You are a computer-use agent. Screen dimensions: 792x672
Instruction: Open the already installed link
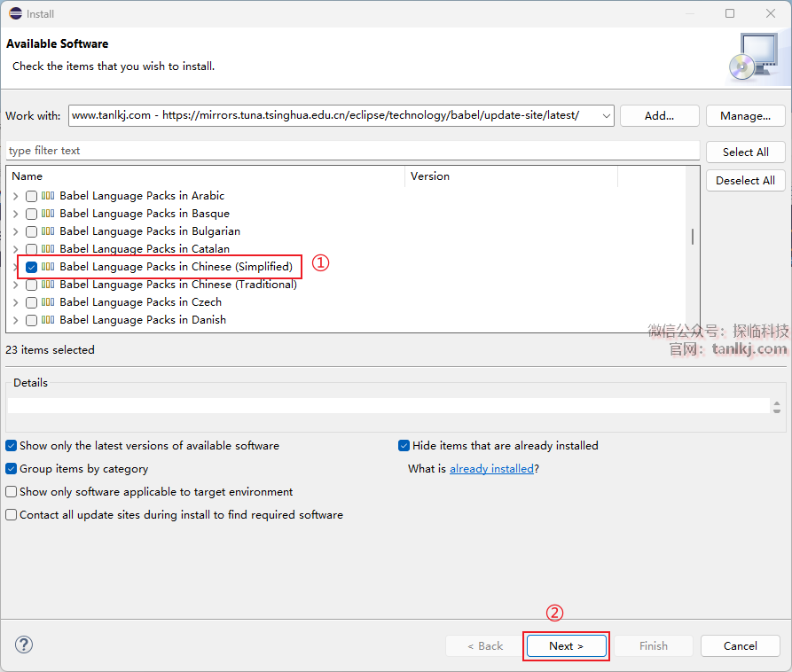click(x=491, y=469)
